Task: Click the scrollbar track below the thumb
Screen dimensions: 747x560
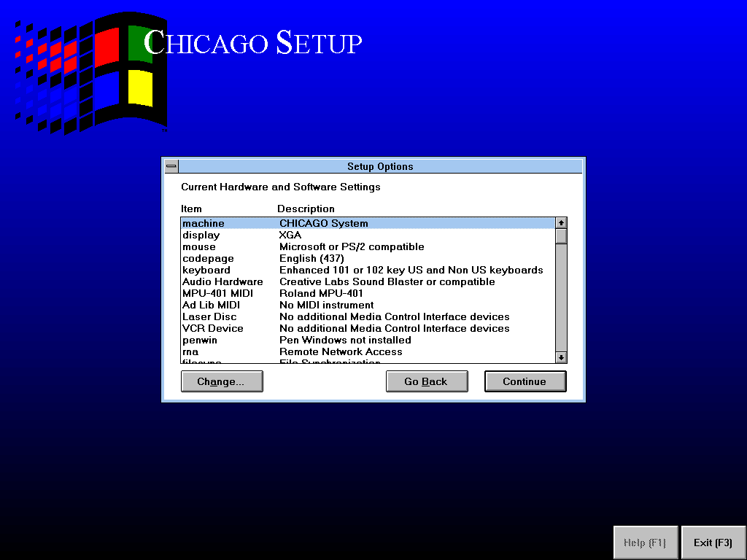Action: click(x=561, y=297)
